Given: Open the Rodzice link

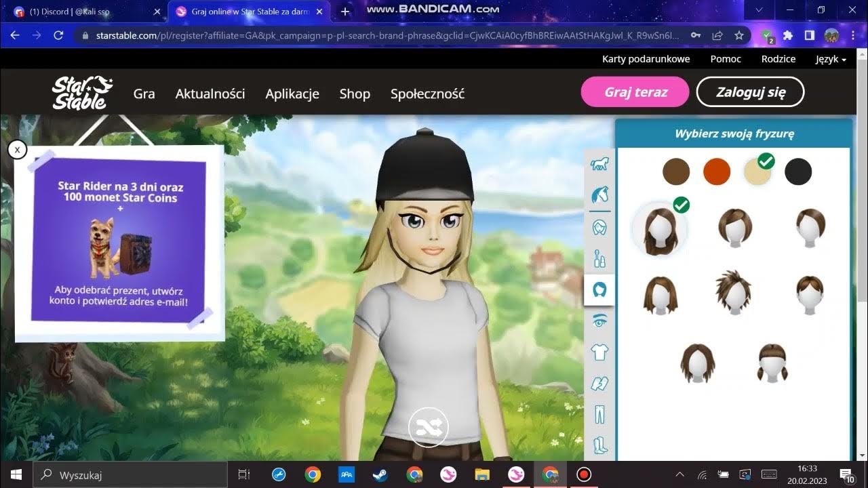Looking at the screenshot, I should 778,59.
